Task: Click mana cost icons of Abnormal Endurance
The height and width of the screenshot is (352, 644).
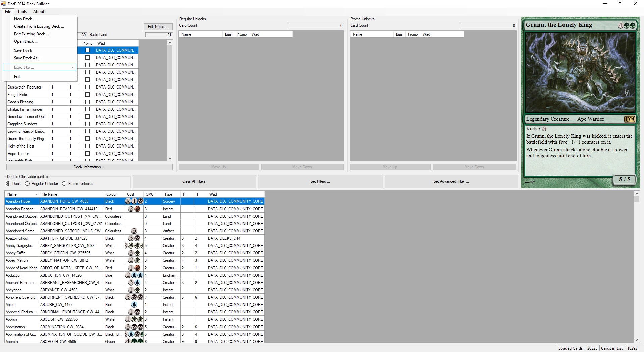Action: click(x=134, y=312)
